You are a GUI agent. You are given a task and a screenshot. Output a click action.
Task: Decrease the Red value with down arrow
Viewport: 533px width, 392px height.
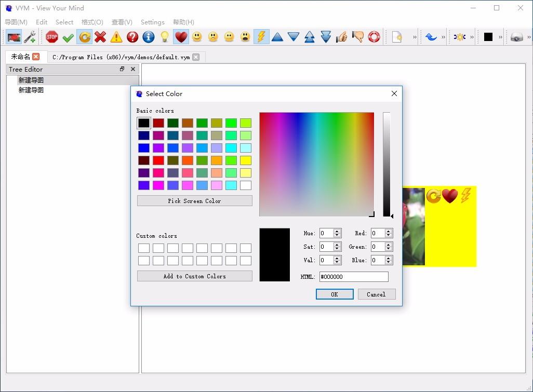388,235
